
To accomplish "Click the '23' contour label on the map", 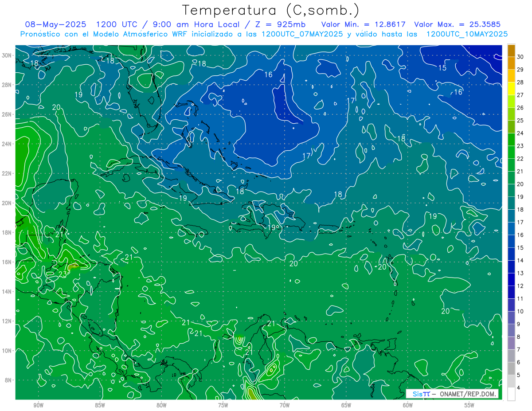I will [x=63, y=274].
